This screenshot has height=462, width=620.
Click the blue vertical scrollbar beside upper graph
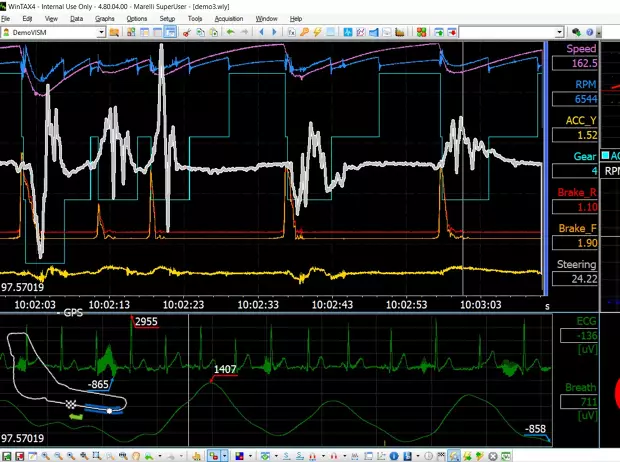(x=546, y=168)
